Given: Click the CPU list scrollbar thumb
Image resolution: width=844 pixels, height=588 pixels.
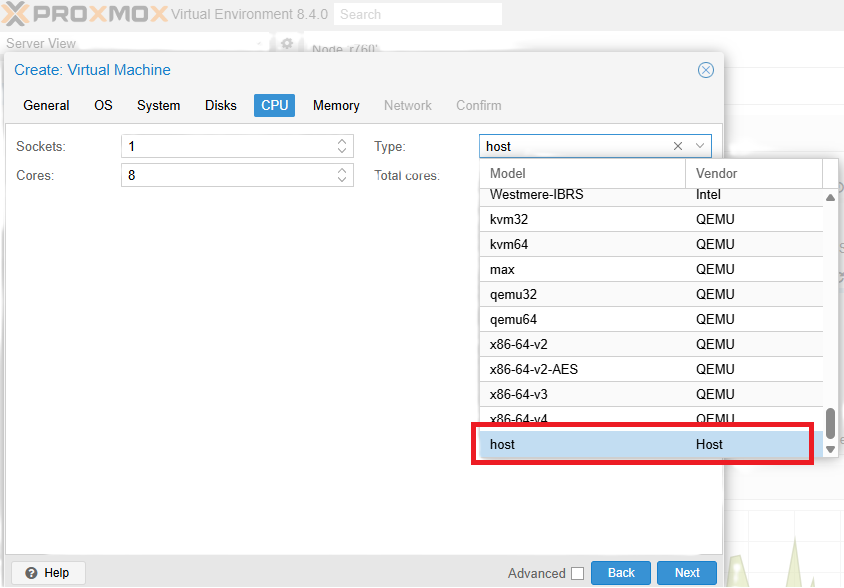Looking at the screenshot, I should [831, 423].
